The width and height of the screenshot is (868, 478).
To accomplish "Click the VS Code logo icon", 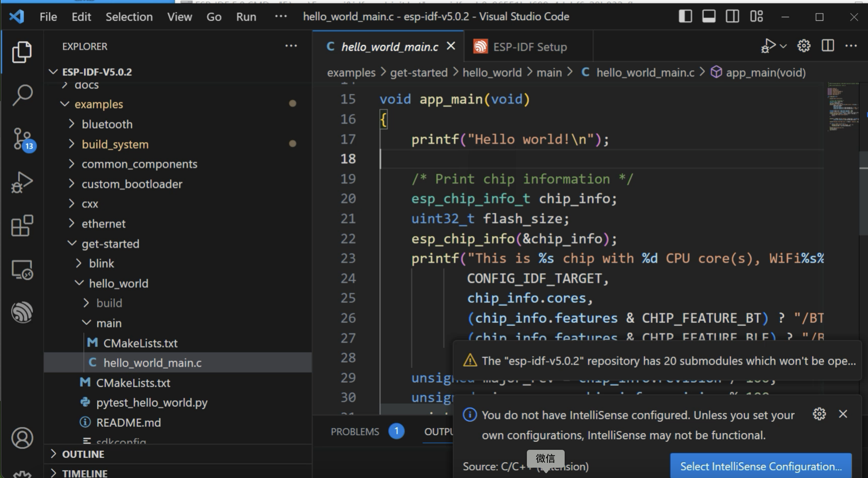I will pyautogui.click(x=17, y=17).
